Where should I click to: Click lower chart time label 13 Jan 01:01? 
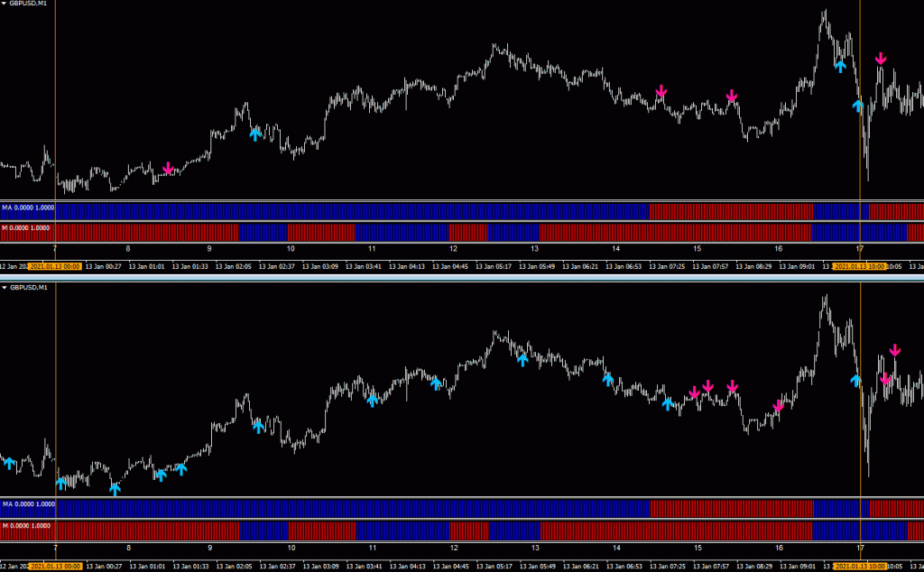coord(147,566)
